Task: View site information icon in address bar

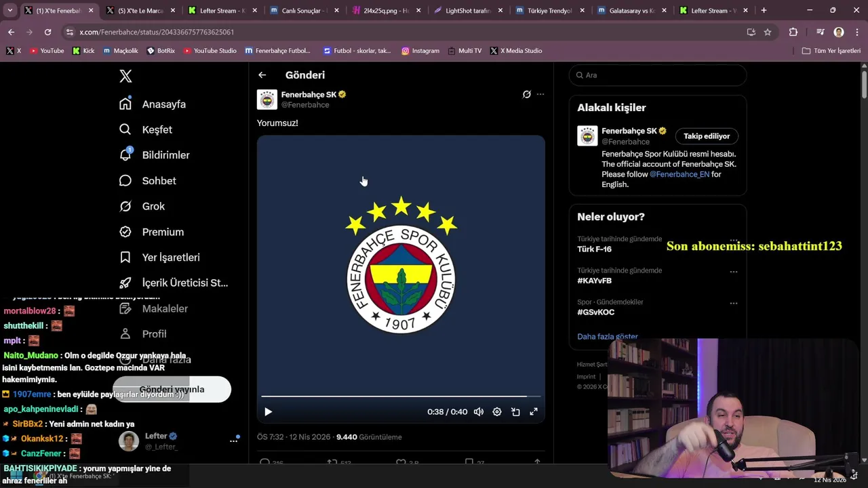Action: click(x=69, y=32)
